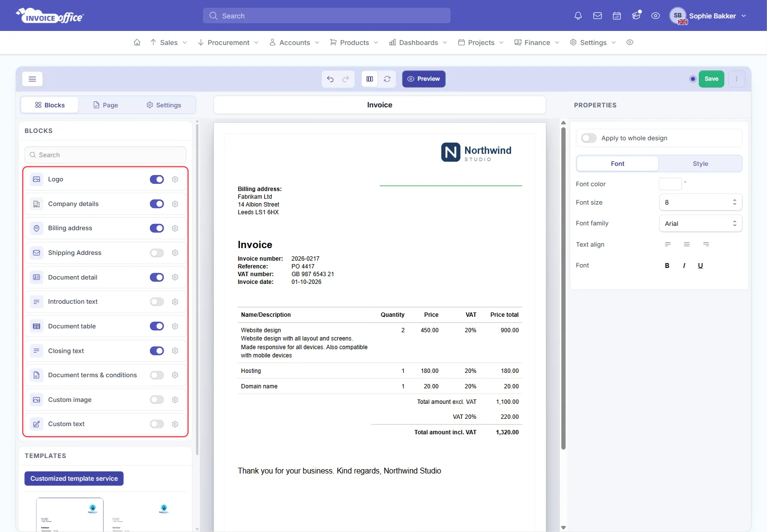The image size is (767, 532).
Task: Select the Style tab in Properties
Action: tap(700, 164)
